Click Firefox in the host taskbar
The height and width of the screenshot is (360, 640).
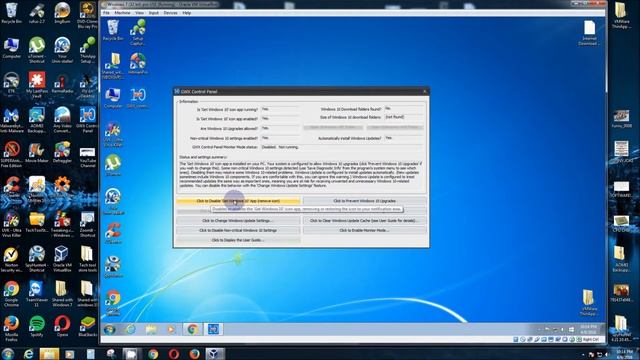point(194,353)
